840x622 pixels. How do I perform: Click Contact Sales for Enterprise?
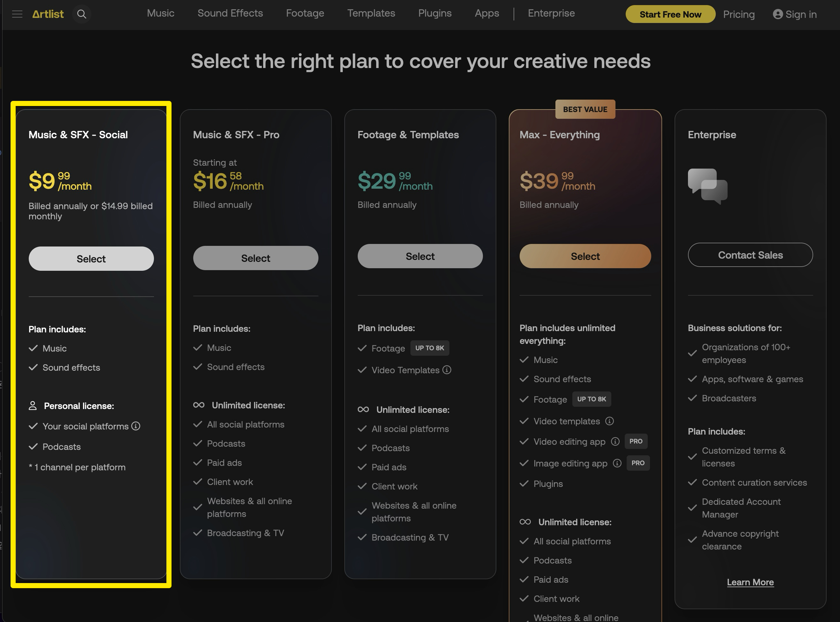click(750, 255)
